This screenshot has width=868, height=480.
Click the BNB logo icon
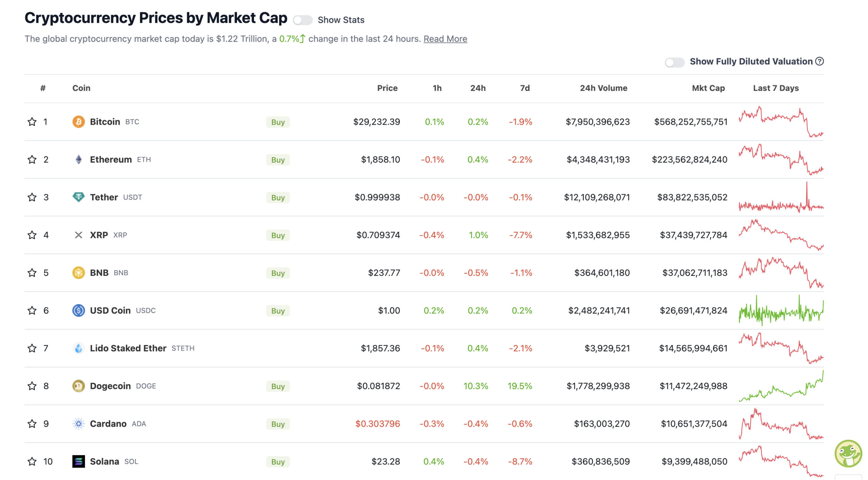click(x=79, y=273)
